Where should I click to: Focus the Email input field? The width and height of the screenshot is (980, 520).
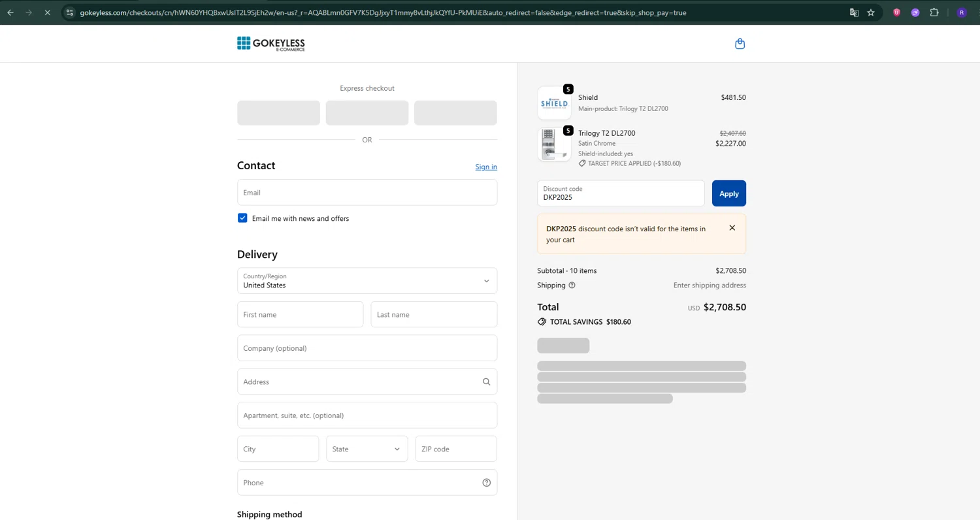point(367,193)
